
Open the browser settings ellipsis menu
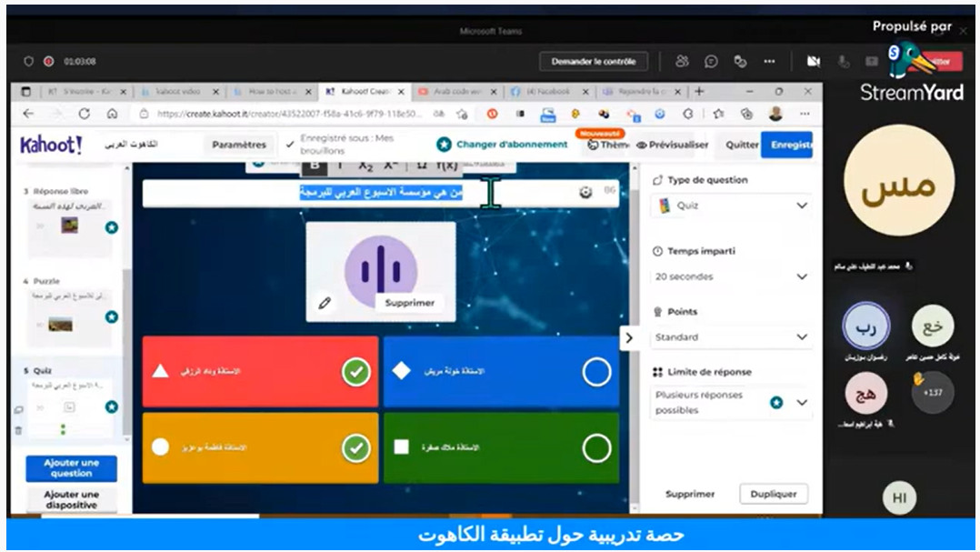pos(805,114)
